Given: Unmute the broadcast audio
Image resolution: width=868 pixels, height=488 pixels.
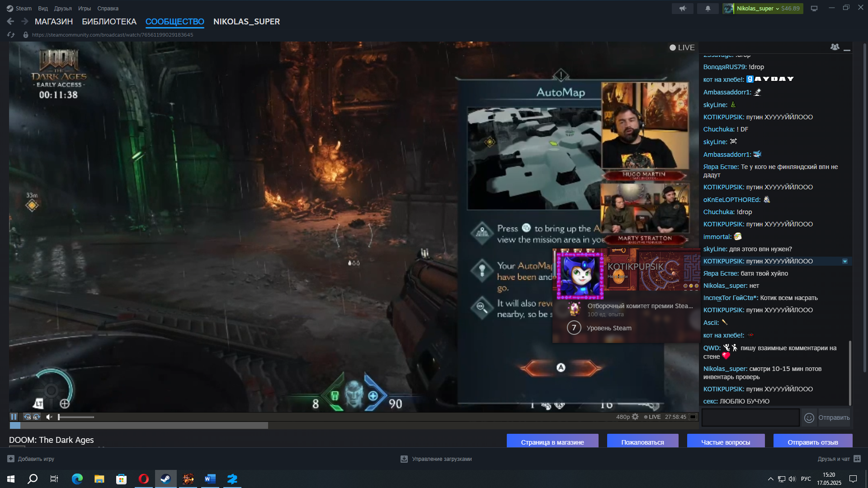Looking at the screenshot, I should 49,417.
